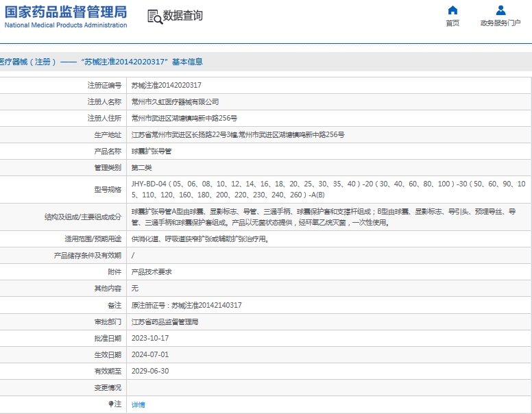The width and height of the screenshot is (532, 414).
Task: Click the 生效日期 row label
Action: 108,354
